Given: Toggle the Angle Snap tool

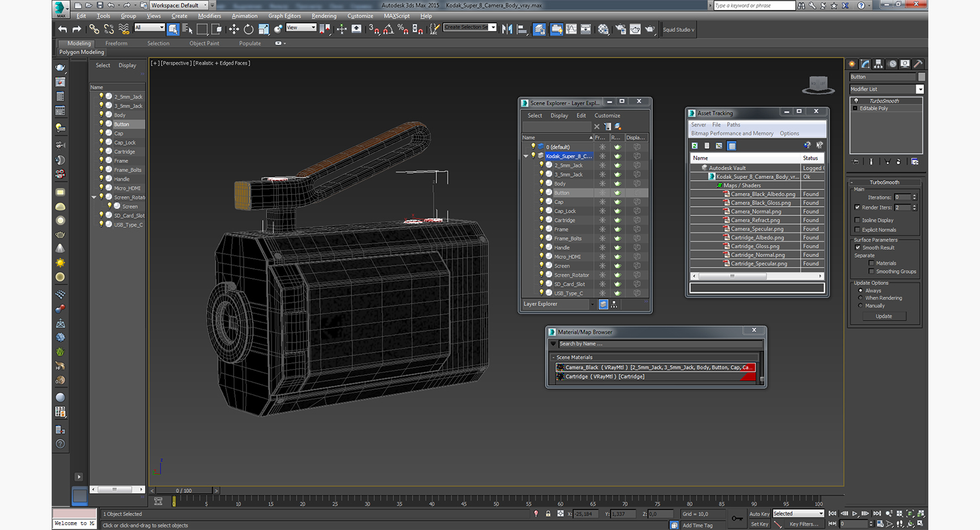Looking at the screenshot, I should click(389, 29).
